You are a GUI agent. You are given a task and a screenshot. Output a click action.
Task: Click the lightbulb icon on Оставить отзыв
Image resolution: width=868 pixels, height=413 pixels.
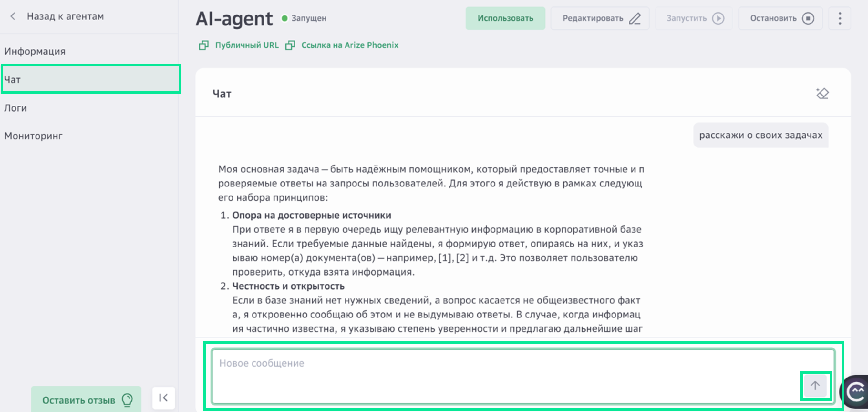(127, 400)
